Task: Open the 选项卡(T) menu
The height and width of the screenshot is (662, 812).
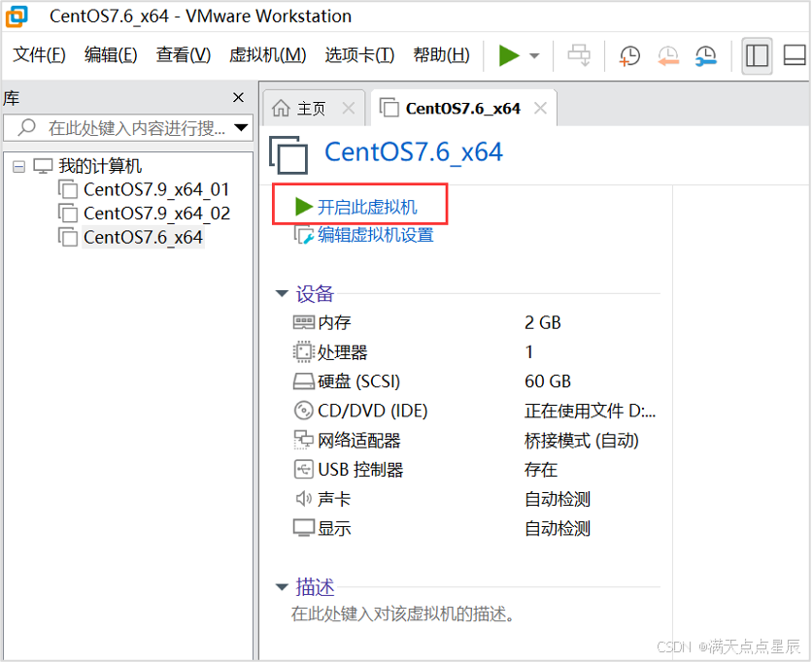Action: (360, 54)
